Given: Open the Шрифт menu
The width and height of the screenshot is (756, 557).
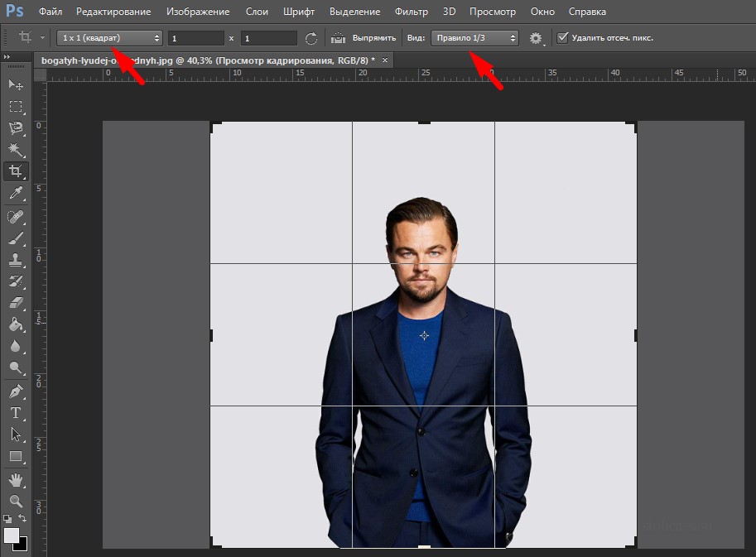Looking at the screenshot, I should coord(299,11).
